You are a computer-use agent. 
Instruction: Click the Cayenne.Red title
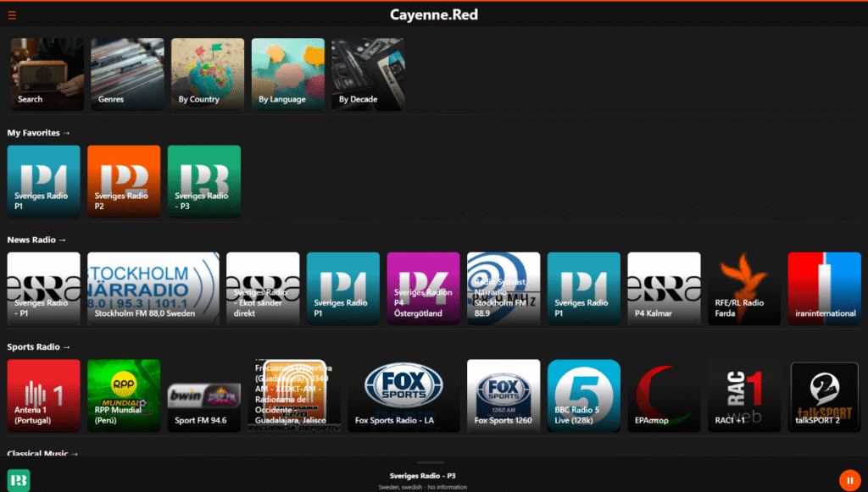[434, 15]
